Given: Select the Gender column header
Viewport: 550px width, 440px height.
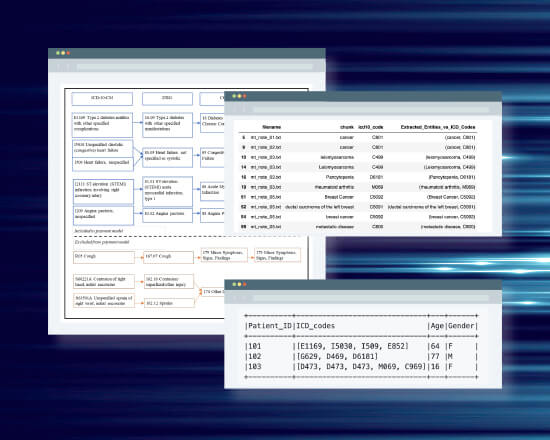Looking at the screenshot, I should 461,326.
